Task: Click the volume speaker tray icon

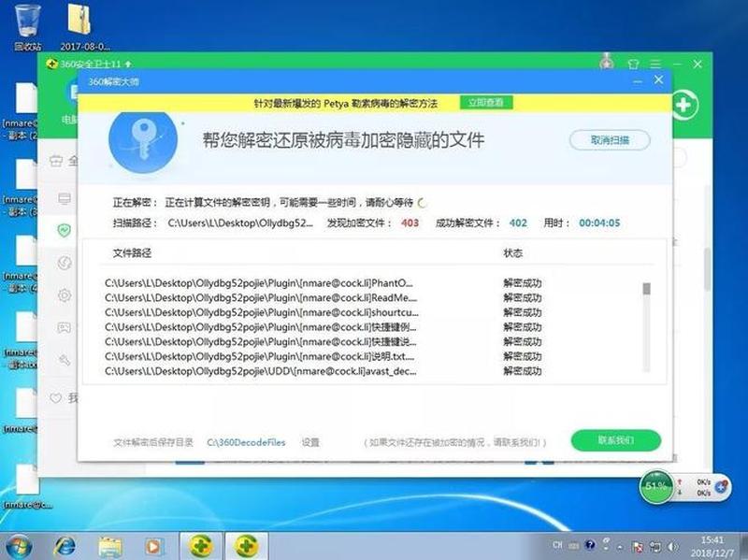Action: tap(673, 547)
